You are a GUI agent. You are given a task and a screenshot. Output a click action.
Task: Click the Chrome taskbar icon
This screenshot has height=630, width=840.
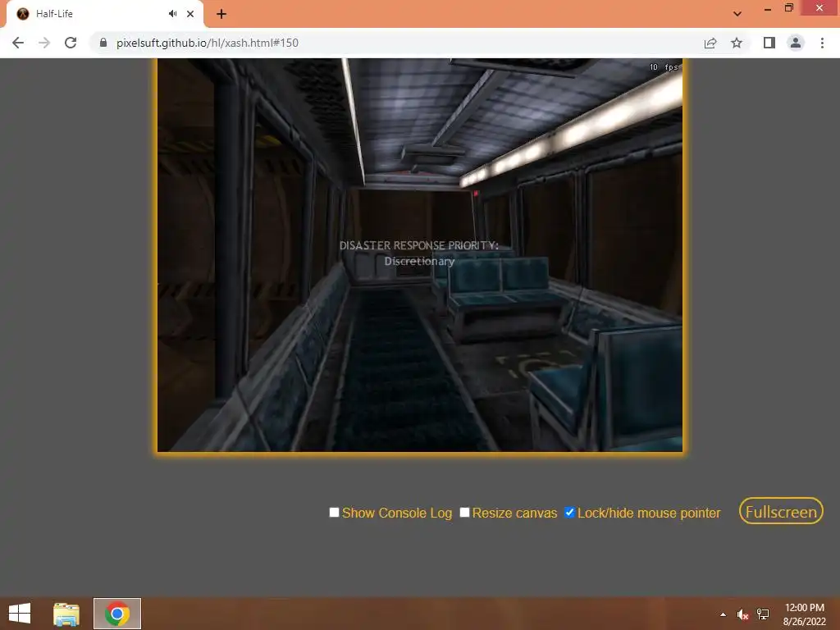pyautogui.click(x=117, y=614)
